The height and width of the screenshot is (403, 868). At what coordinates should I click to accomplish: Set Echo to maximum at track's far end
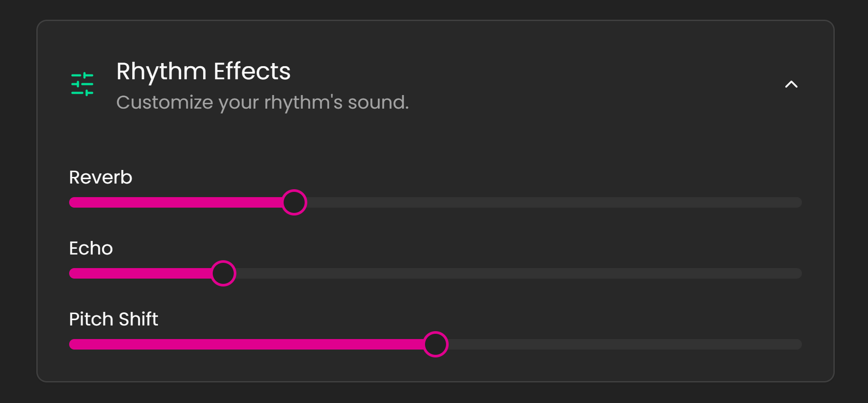799,273
